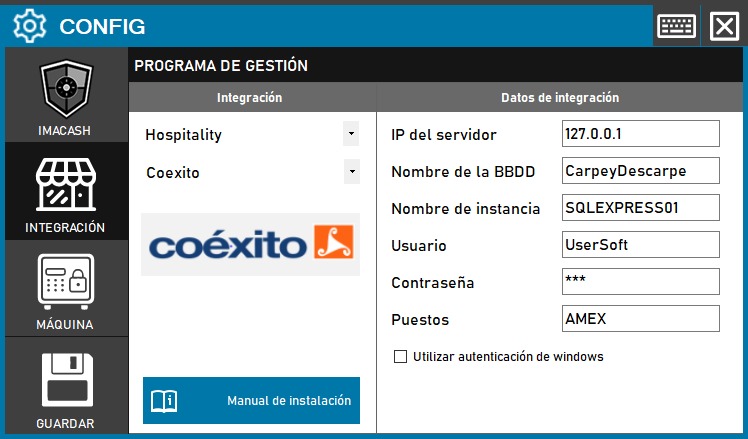Click the Nombre de la BBDD field
The height and width of the screenshot is (439, 748).
point(640,170)
